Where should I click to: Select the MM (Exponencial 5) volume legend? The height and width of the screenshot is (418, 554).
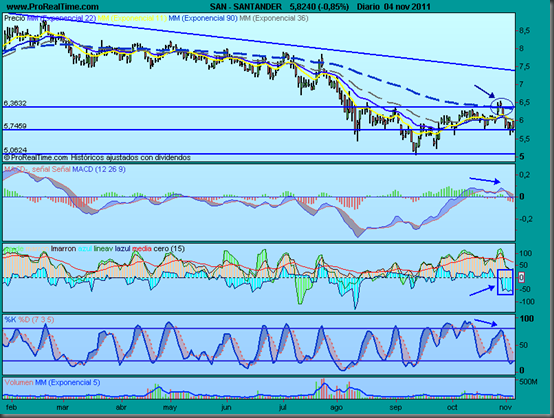(67, 382)
